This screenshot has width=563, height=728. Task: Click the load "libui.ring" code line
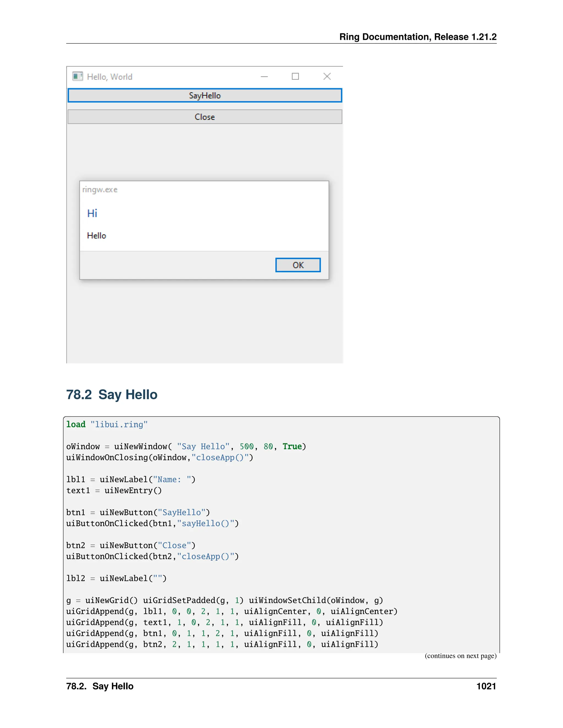tap(107, 424)
